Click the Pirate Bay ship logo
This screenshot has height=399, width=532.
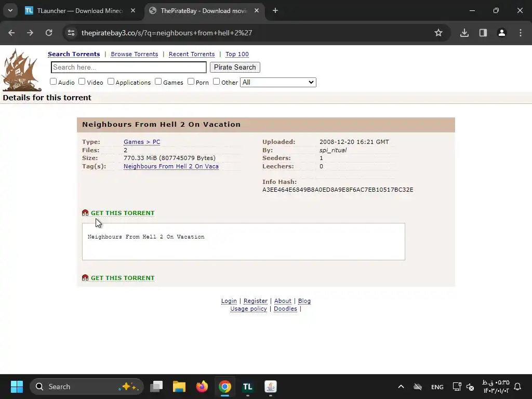click(22, 70)
